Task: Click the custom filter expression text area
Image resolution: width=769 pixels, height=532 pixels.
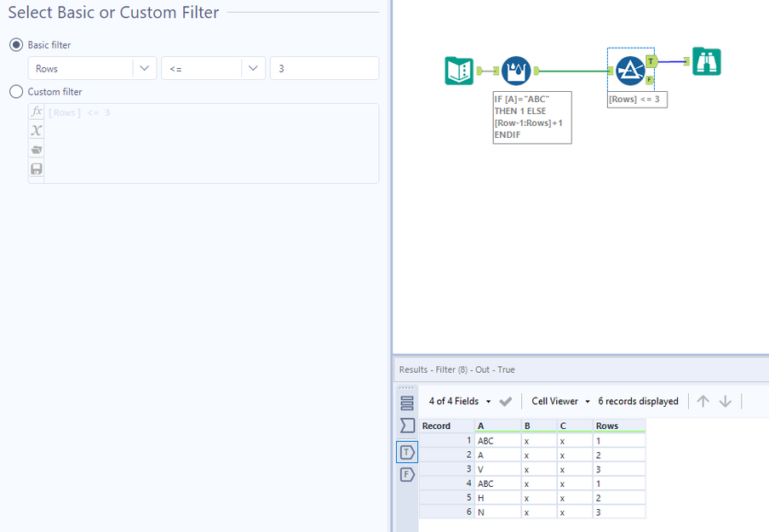Action: point(211,143)
